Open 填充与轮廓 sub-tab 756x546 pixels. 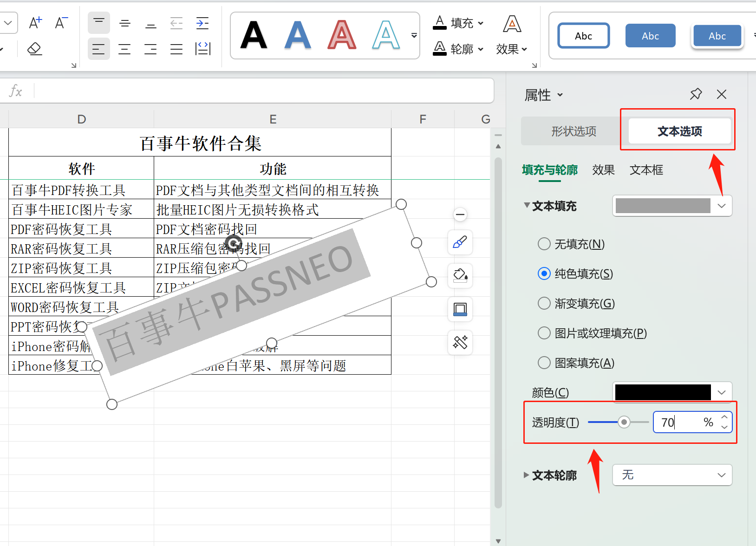(550, 170)
